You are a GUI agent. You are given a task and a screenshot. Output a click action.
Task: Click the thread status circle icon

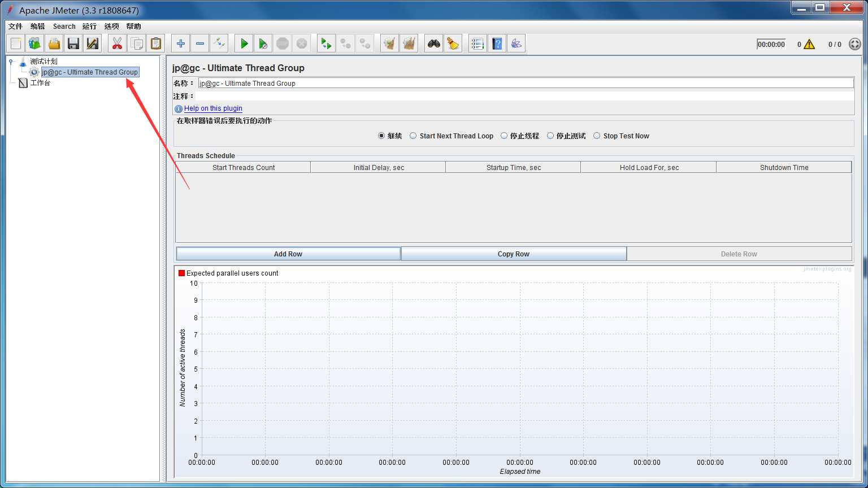point(855,44)
